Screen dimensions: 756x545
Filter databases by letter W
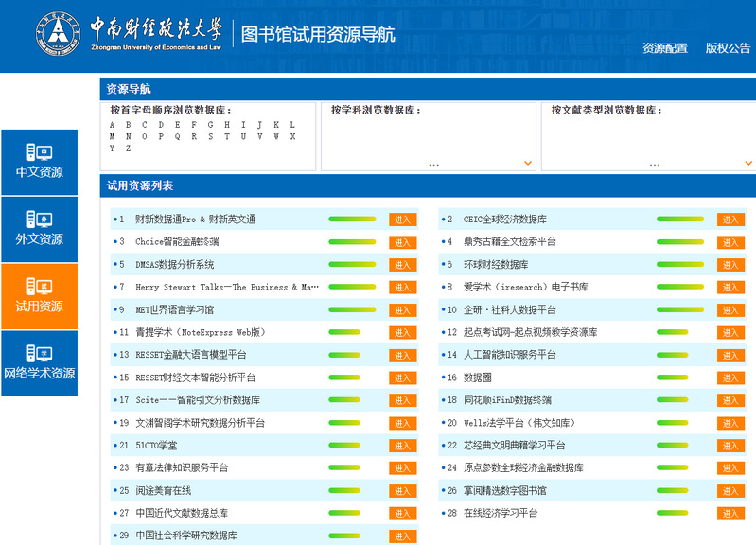click(x=276, y=136)
